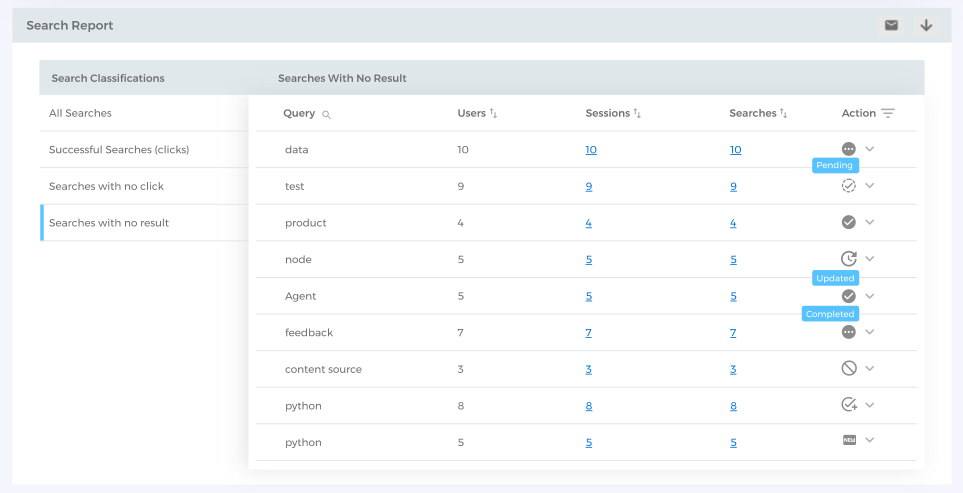Expand action dropdown for 'product' row

coord(870,222)
